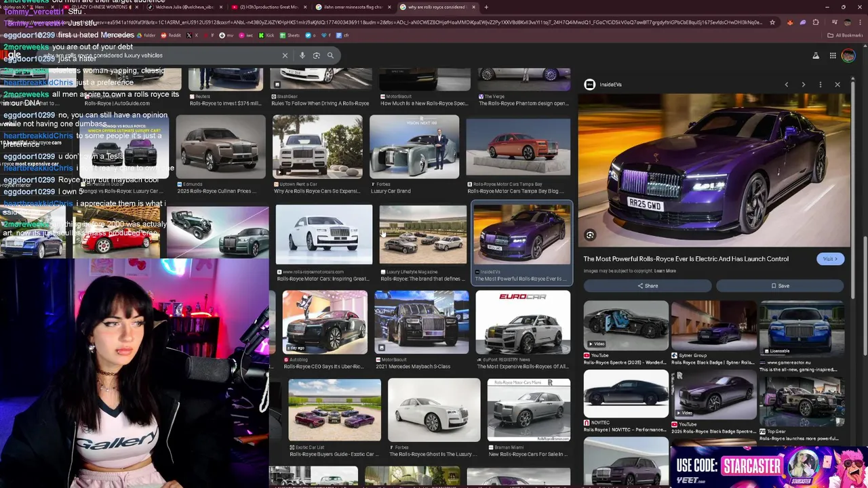The width and height of the screenshot is (868, 488).
Task: Open the Sheets bookmark
Action: tap(290, 35)
